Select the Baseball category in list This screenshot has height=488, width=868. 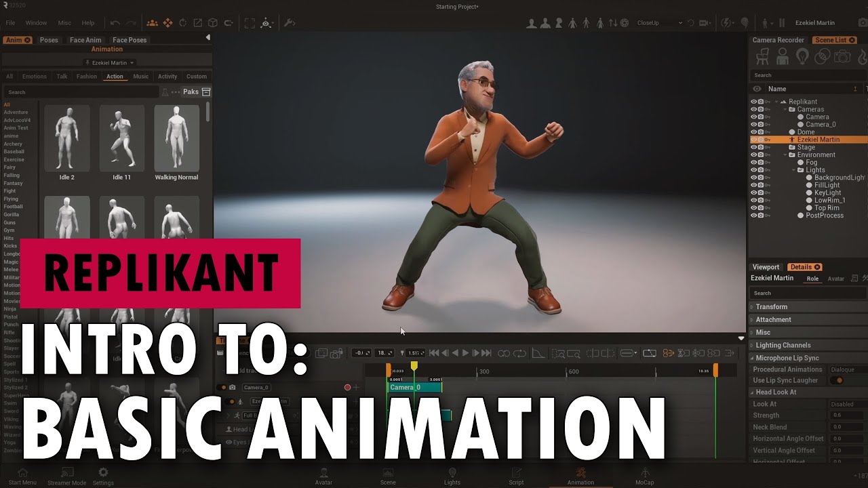14,152
